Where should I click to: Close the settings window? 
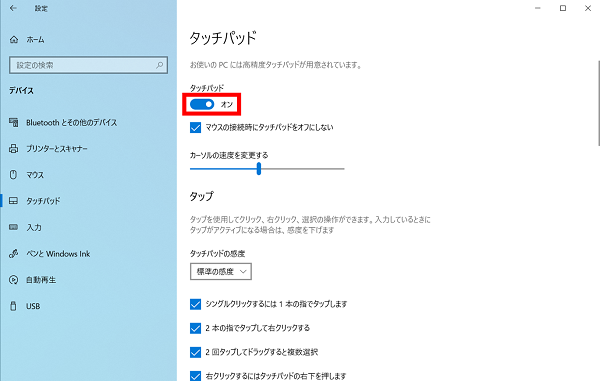click(588, 8)
